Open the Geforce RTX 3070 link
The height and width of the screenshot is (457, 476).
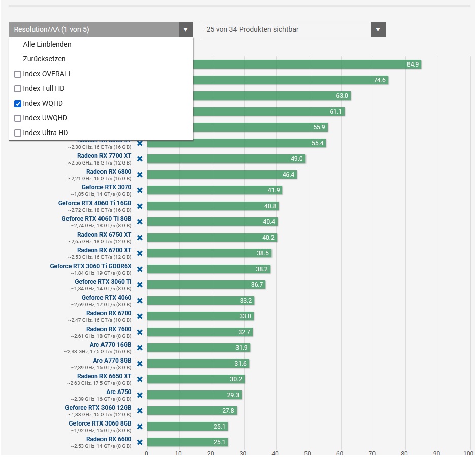pyautogui.click(x=107, y=187)
